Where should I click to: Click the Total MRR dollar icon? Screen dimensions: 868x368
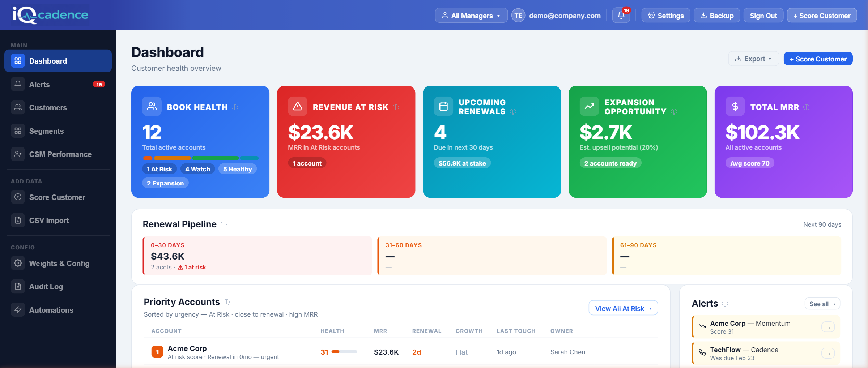[735, 106]
